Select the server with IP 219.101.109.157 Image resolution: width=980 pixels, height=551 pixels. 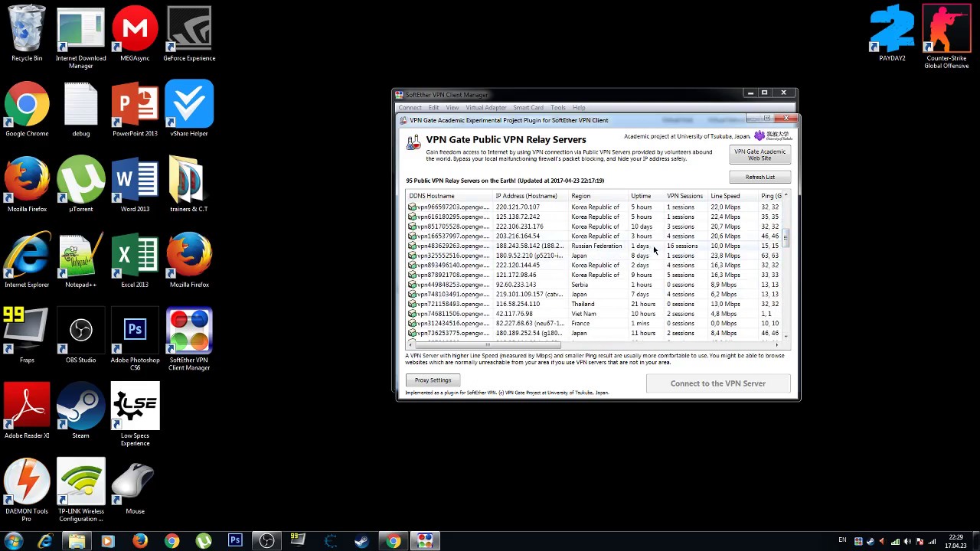tap(593, 295)
